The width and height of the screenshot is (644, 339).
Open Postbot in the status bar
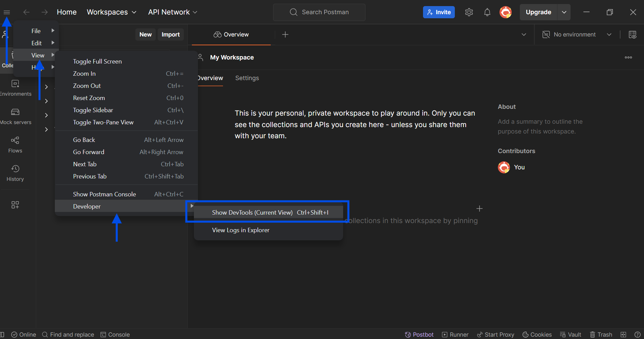tap(419, 335)
